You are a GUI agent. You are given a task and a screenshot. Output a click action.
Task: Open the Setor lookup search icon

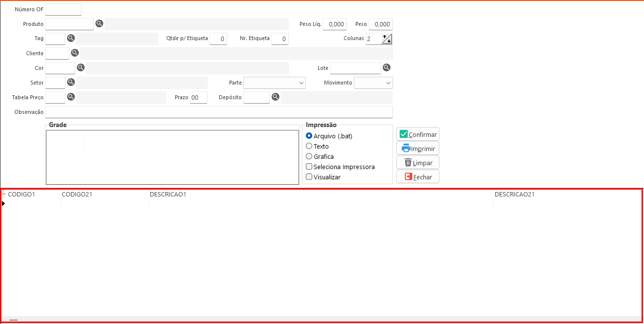click(x=71, y=82)
